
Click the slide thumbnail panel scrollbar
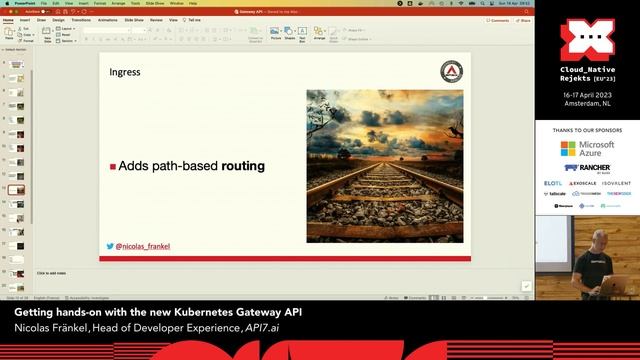(x=31, y=147)
